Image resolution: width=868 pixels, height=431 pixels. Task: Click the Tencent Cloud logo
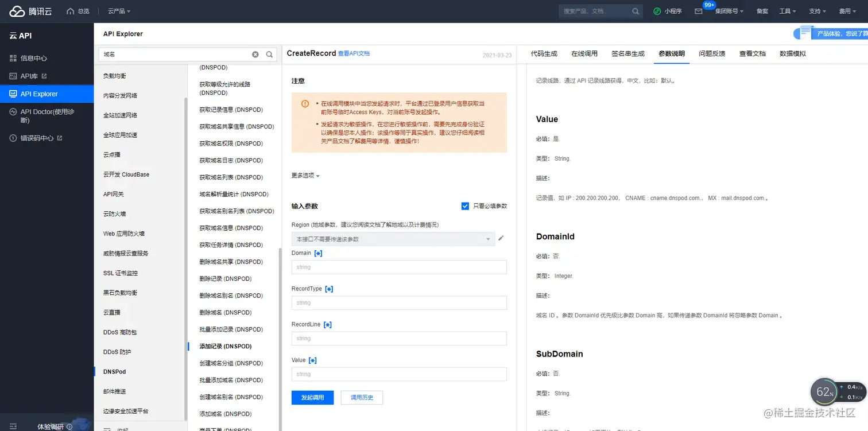[30, 11]
